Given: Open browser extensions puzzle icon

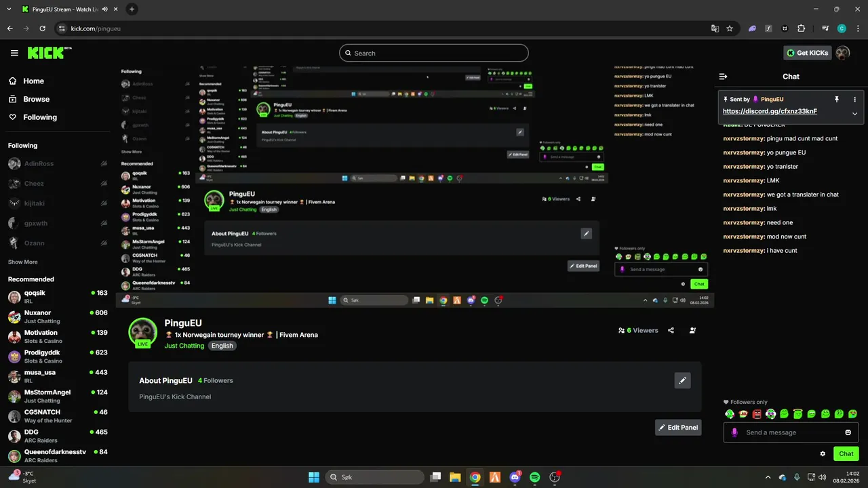Looking at the screenshot, I should (x=802, y=28).
